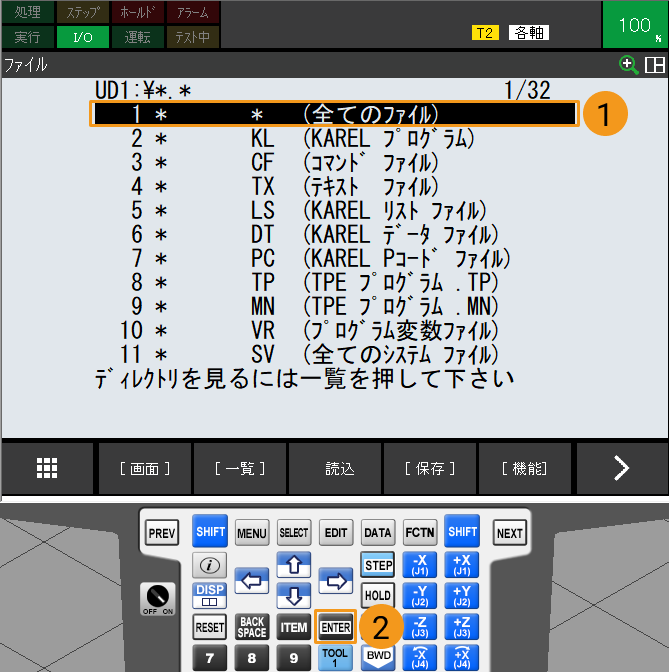This screenshot has height=672, width=669.
Task: Click the +Z (J3) jog key
Action: (462, 627)
